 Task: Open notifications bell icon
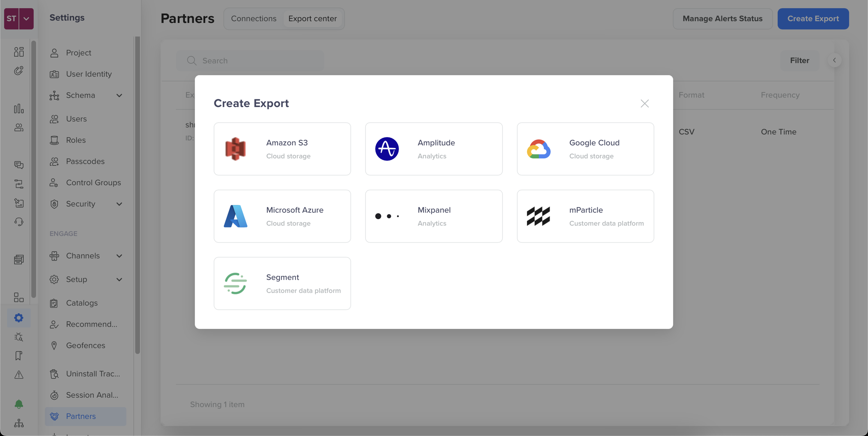click(x=19, y=404)
